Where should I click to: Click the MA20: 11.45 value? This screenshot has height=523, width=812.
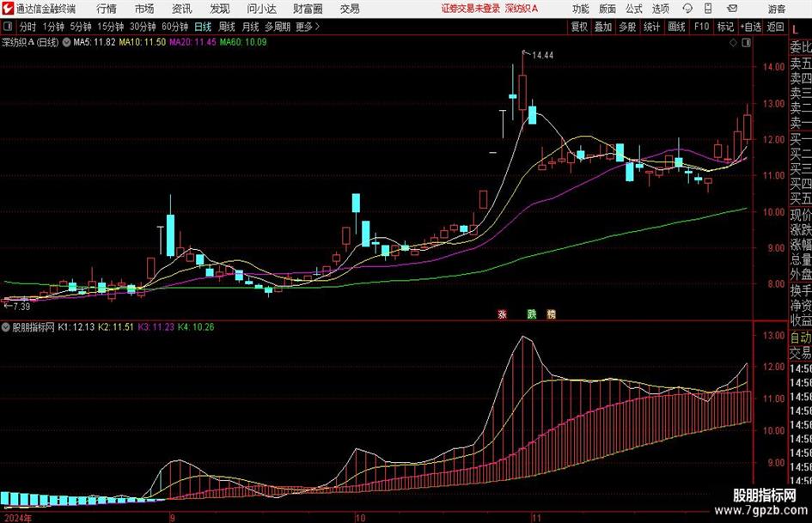click(192, 42)
